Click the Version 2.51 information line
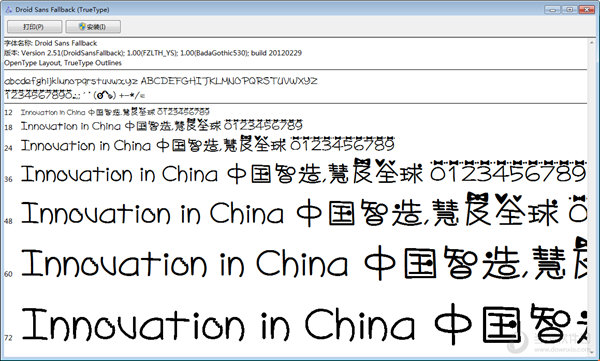Image resolution: width=600 pixels, height=361 pixels. (x=153, y=53)
